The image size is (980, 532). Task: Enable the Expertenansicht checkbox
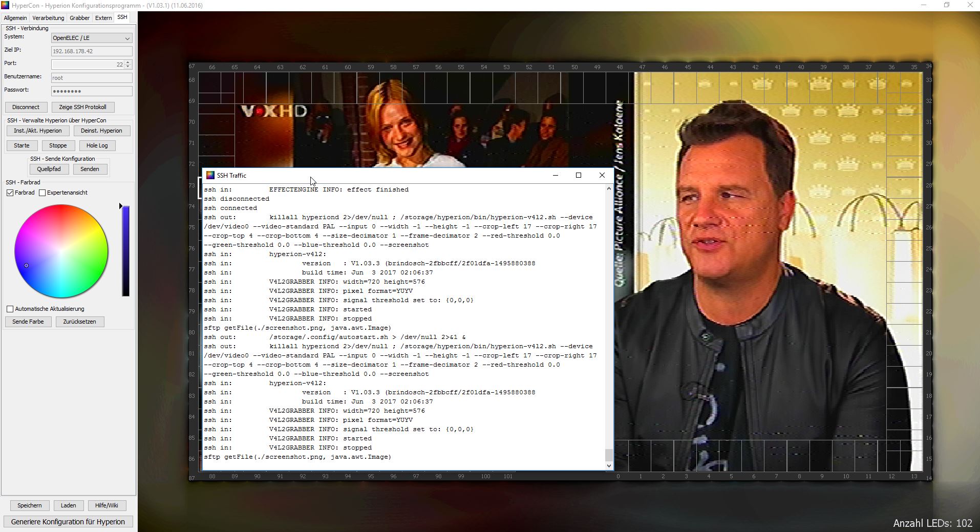click(42, 193)
